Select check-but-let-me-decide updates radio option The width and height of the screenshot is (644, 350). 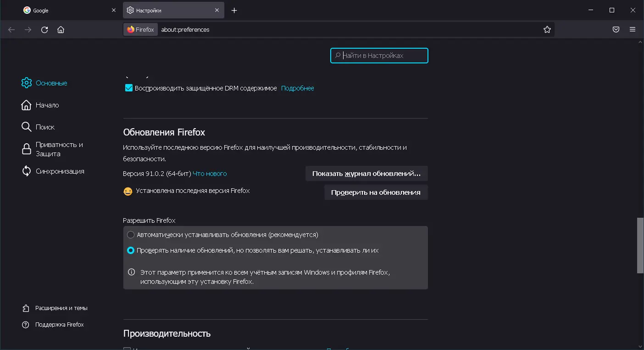(x=131, y=251)
